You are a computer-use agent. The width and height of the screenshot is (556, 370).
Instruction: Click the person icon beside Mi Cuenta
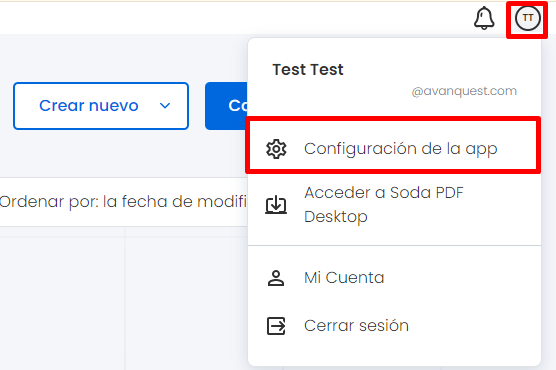(276, 278)
